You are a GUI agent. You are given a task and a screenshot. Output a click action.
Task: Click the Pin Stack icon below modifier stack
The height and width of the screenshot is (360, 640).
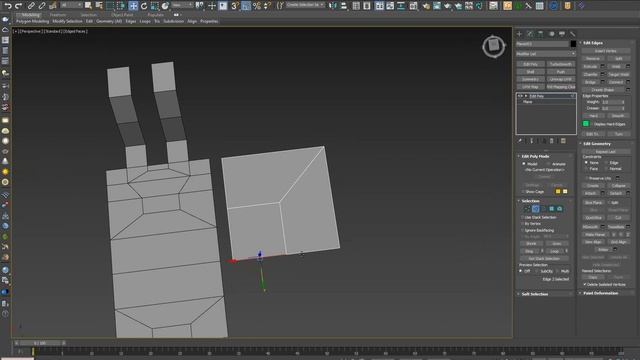(520, 141)
